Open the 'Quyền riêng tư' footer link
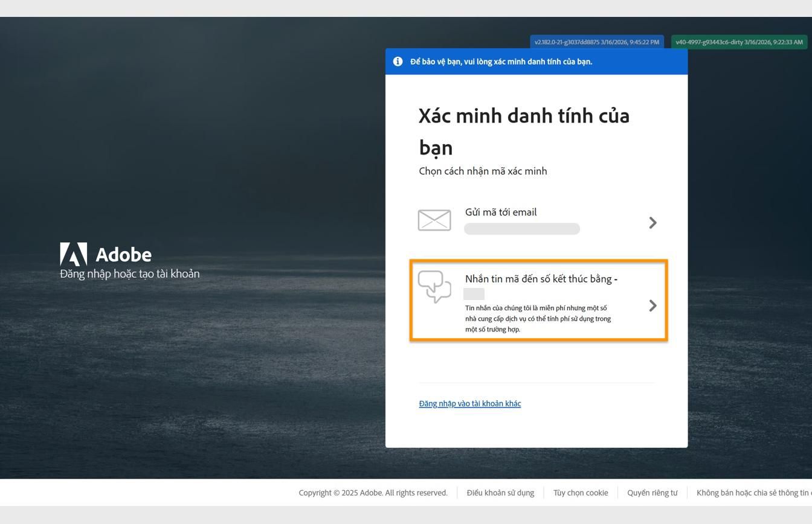The width and height of the screenshot is (812, 524). coord(652,493)
